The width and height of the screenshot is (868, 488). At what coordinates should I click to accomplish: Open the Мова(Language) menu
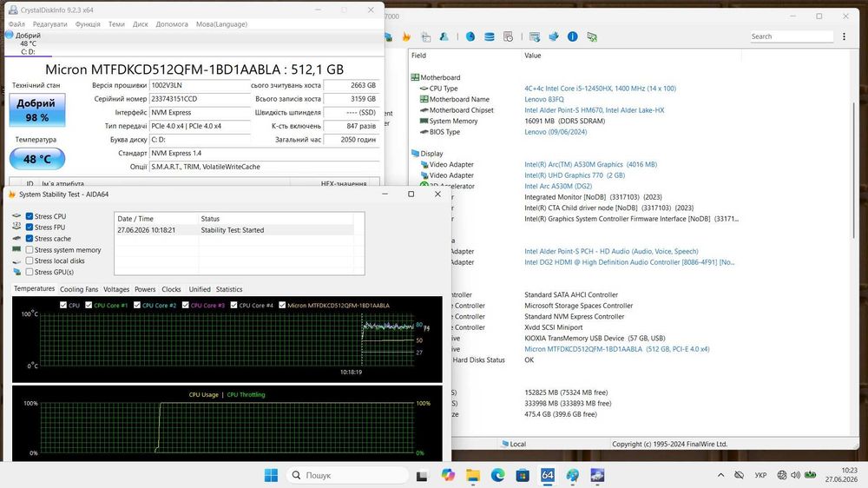click(221, 24)
